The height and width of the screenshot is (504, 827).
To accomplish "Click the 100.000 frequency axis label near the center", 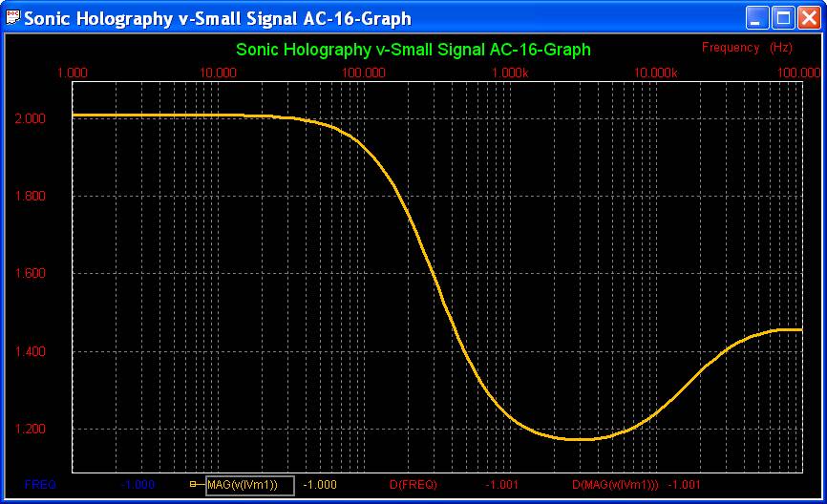I will tap(364, 73).
